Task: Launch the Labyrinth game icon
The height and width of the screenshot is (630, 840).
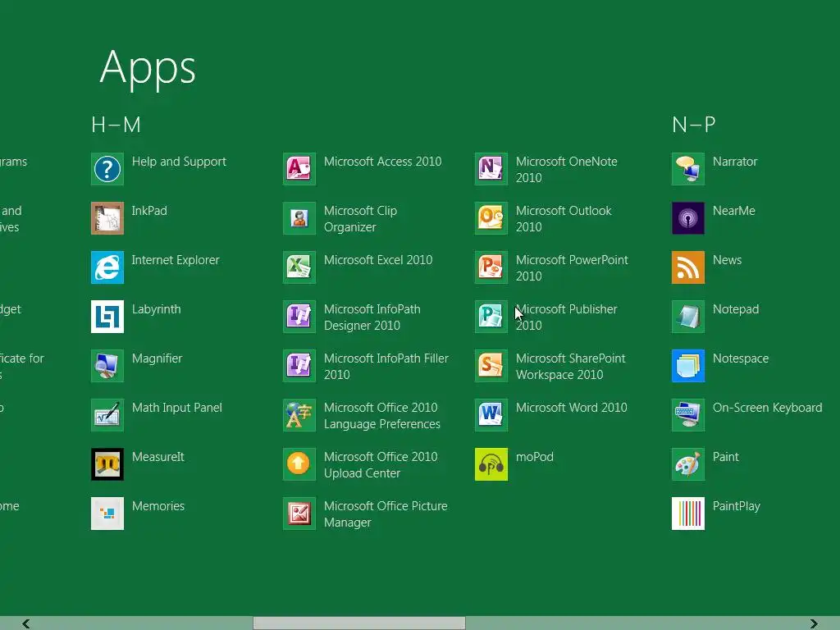Action: (107, 317)
